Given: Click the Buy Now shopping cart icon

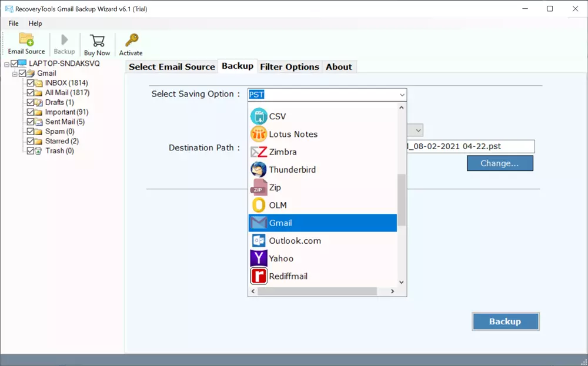Looking at the screenshot, I should (x=97, y=41).
